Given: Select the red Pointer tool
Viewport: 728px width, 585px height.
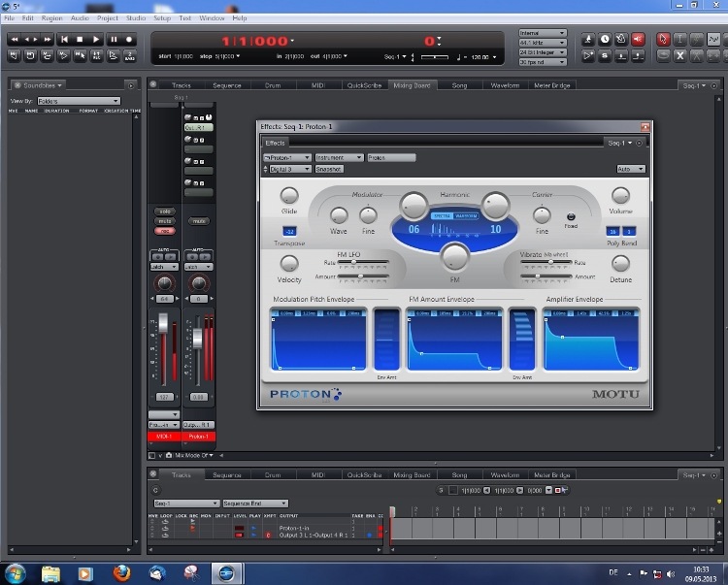Looking at the screenshot, I should tap(663, 40).
